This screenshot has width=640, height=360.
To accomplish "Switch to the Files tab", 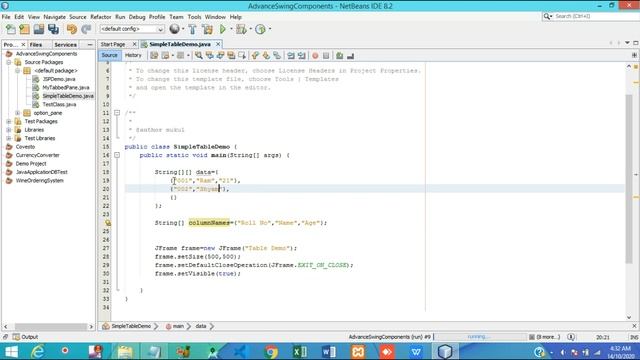I will pos(36,44).
